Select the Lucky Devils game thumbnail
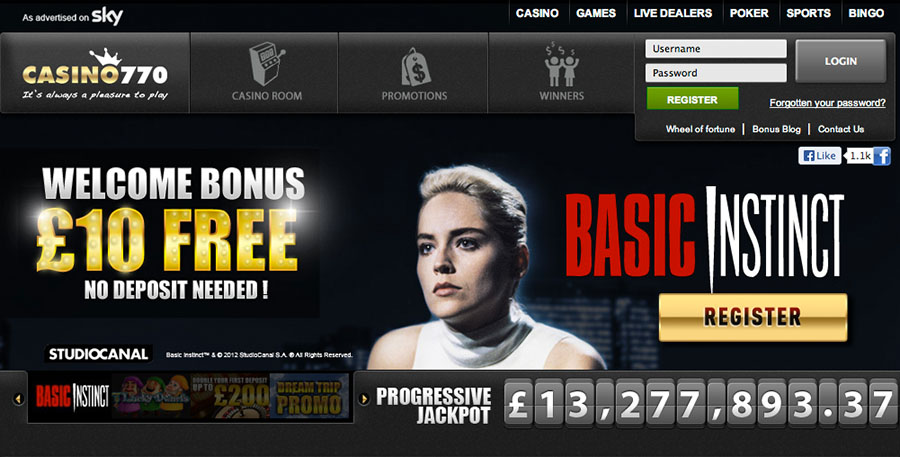The height and width of the screenshot is (457, 900). (x=152, y=396)
